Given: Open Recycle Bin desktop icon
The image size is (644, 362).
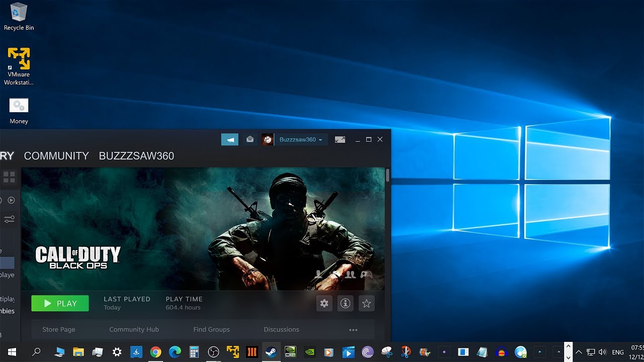Looking at the screenshot, I should tap(19, 17).
